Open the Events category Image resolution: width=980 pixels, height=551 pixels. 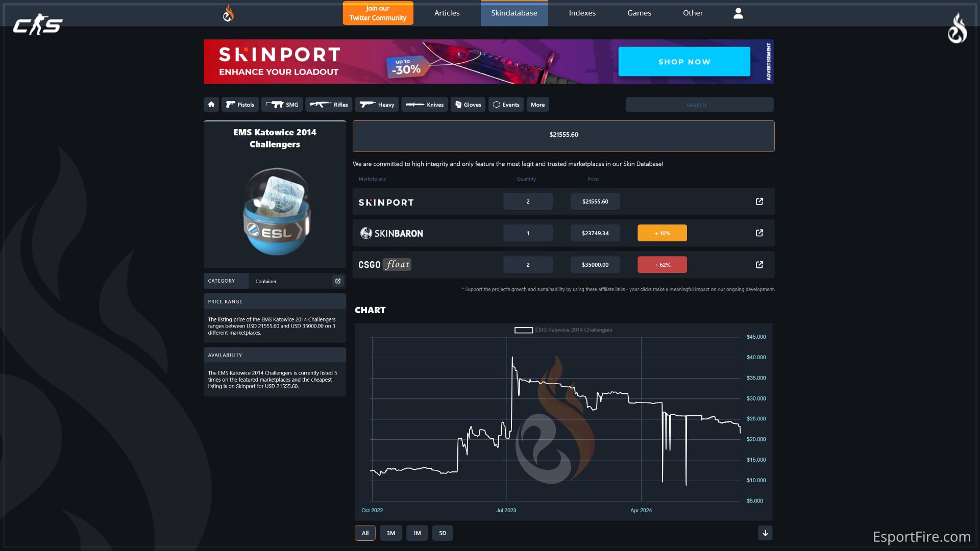(x=506, y=105)
